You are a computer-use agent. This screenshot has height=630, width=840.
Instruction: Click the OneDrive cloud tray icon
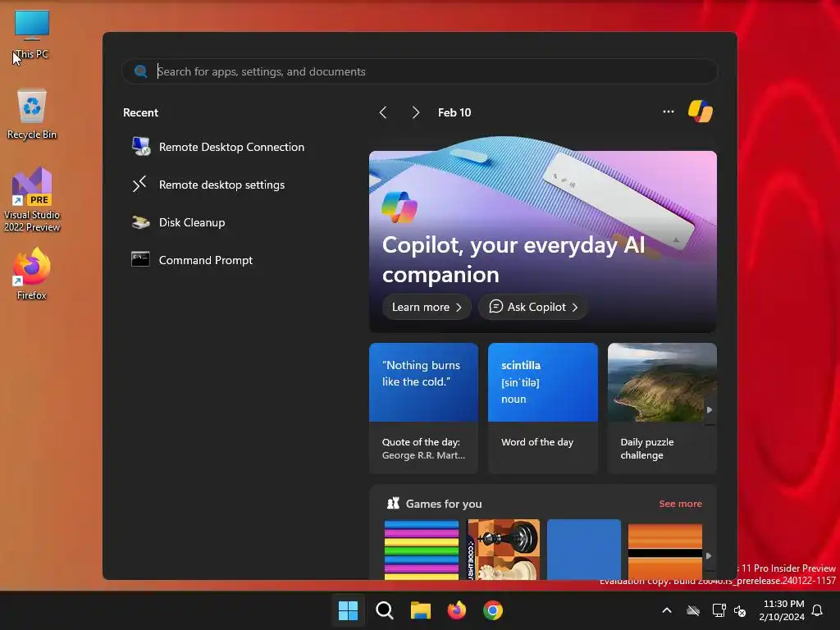(693, 610)
